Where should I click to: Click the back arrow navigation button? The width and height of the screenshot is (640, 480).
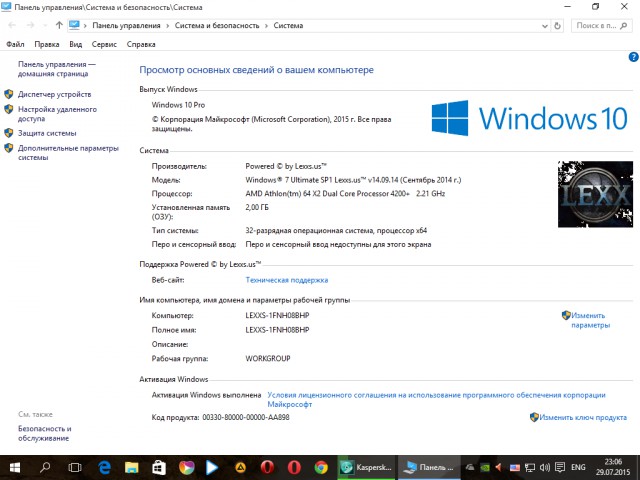pyautogui.click(x=12, y=25)
